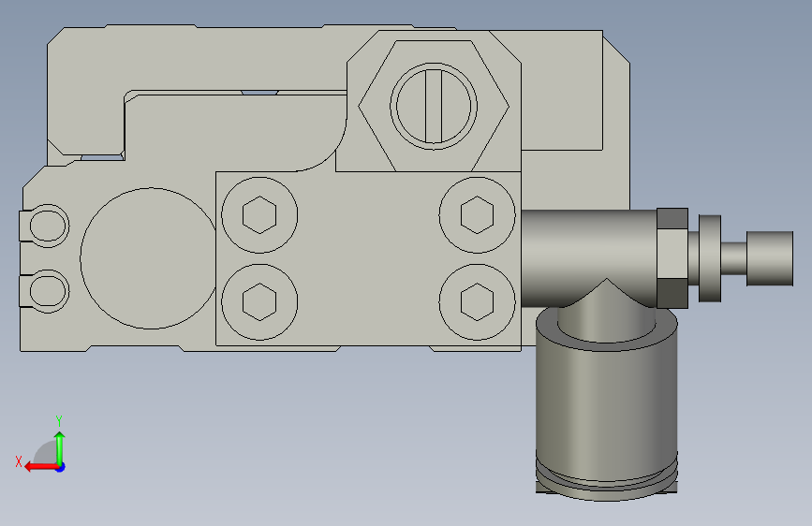Select the plug tip at fitting's far end

(x=770, y=258)
